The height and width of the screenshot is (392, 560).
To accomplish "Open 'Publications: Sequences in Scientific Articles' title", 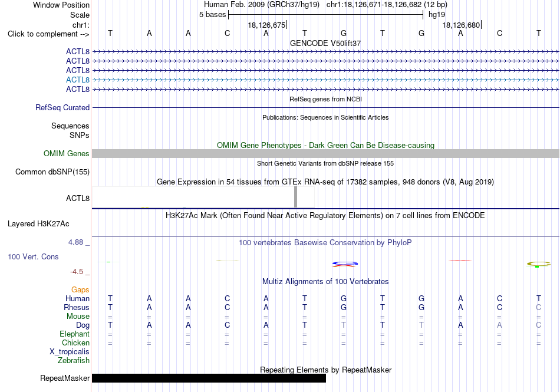I will 325,117.
